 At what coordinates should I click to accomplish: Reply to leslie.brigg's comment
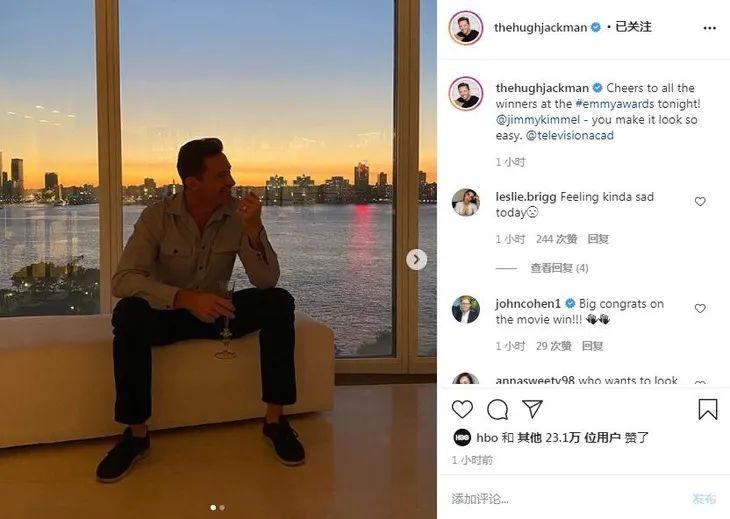[x=598, y=239]
